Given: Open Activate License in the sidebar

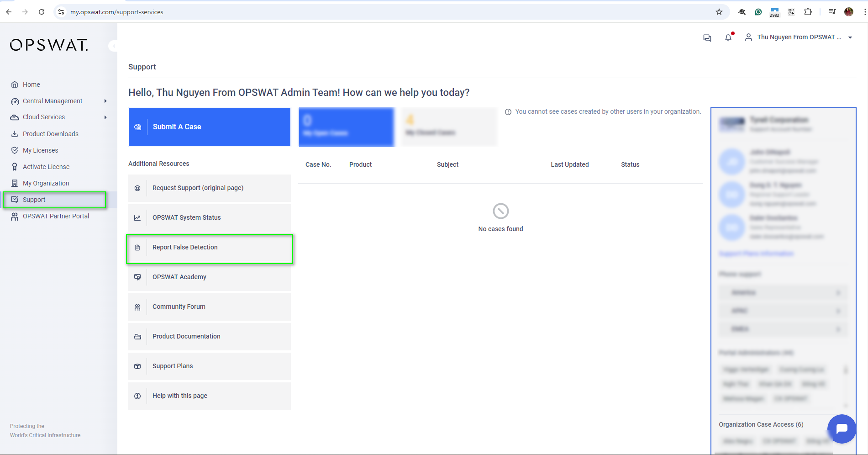Looking at the screenshot, I should click(x=46, y=167).
